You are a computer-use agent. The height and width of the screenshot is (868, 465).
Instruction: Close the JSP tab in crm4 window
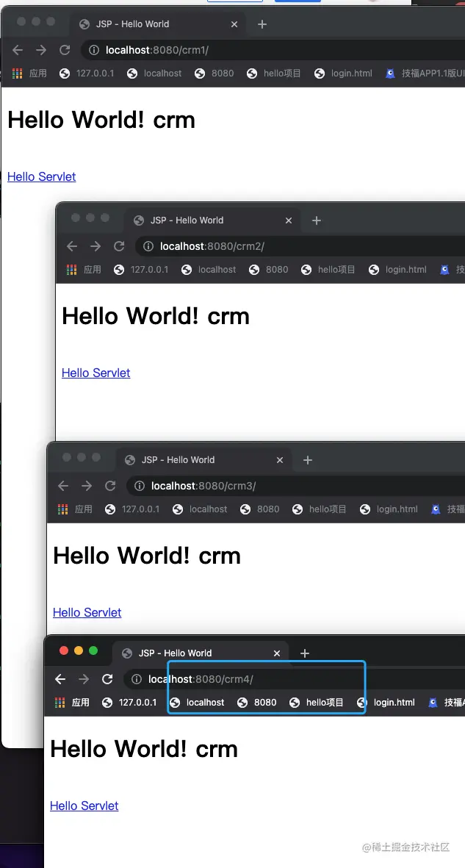coord(277,653)
